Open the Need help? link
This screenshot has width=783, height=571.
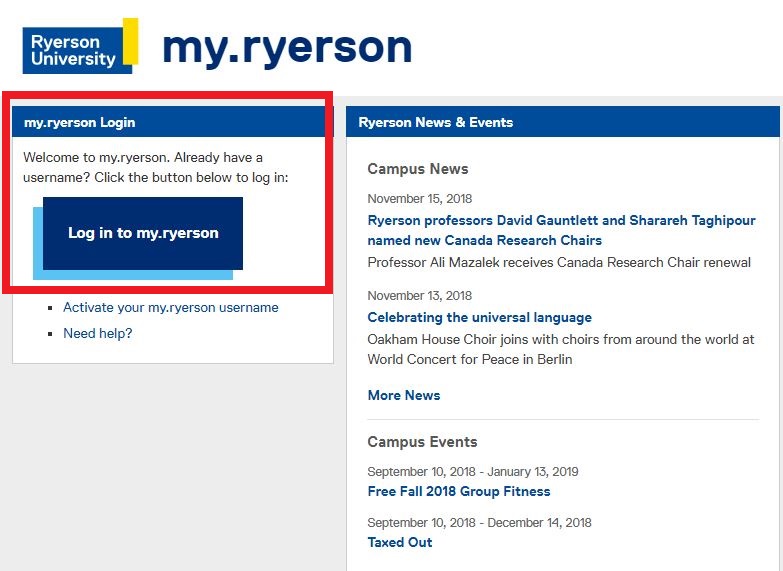pos(97,333)
